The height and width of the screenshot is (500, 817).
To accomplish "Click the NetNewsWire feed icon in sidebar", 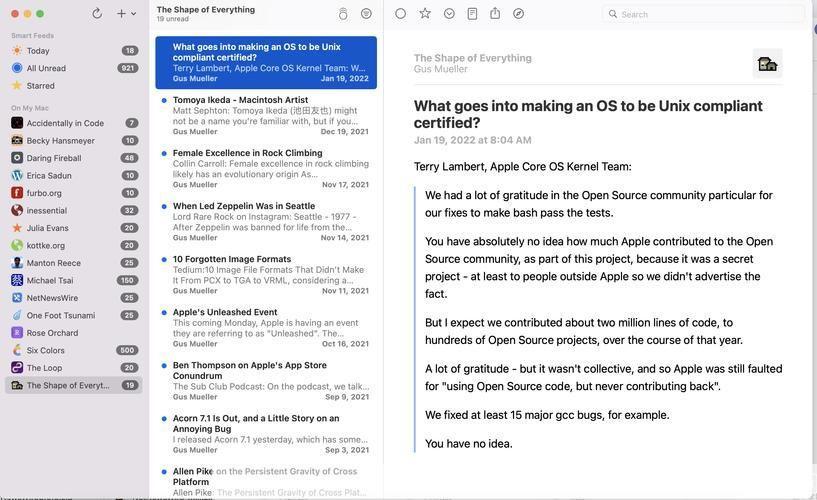I will (17, 298).
